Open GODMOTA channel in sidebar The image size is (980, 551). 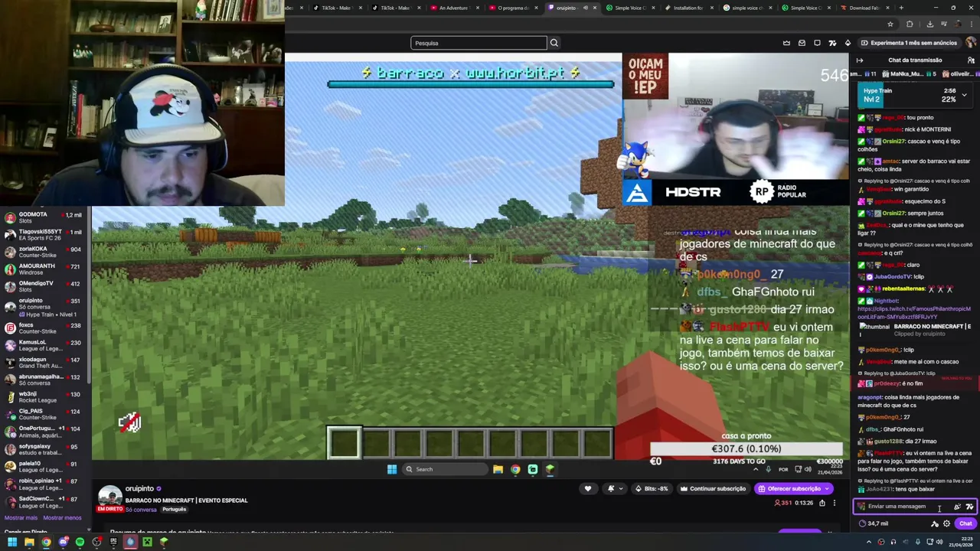44,218
